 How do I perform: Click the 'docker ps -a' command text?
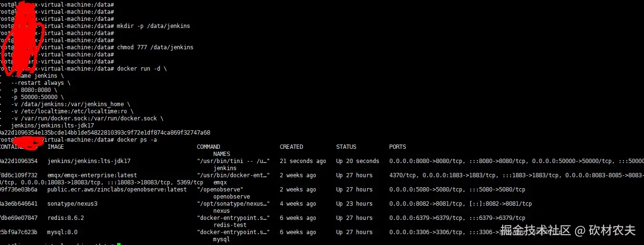[x=137, y=140]
